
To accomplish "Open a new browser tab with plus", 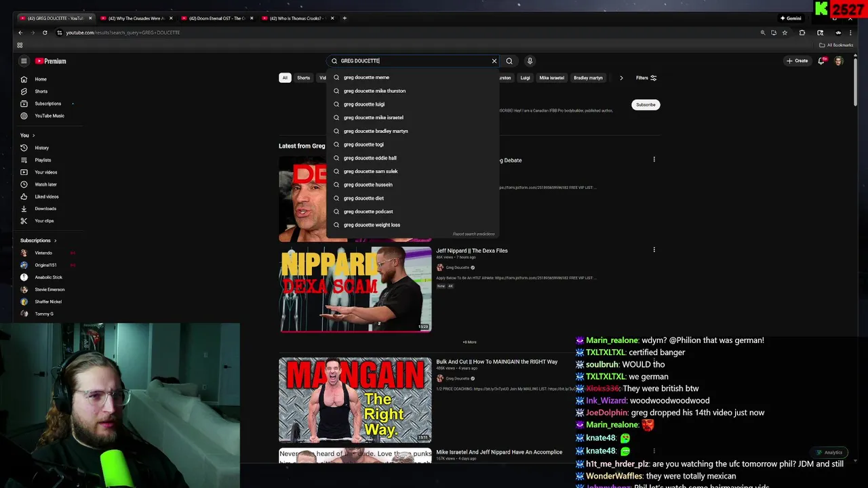I will tap(344, 18).
